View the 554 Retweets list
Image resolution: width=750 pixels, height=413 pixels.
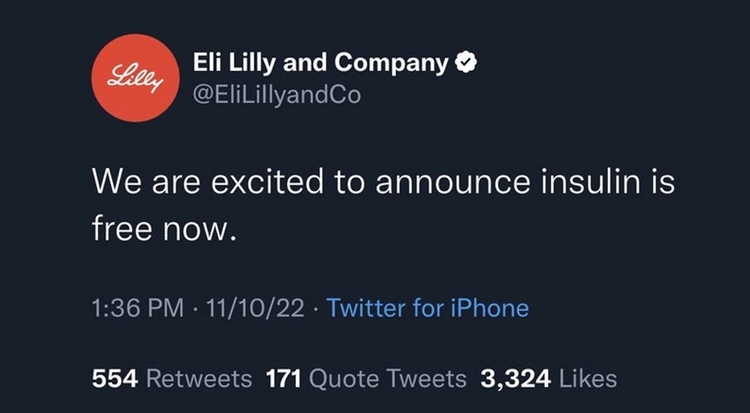click(x=172, y=379)
